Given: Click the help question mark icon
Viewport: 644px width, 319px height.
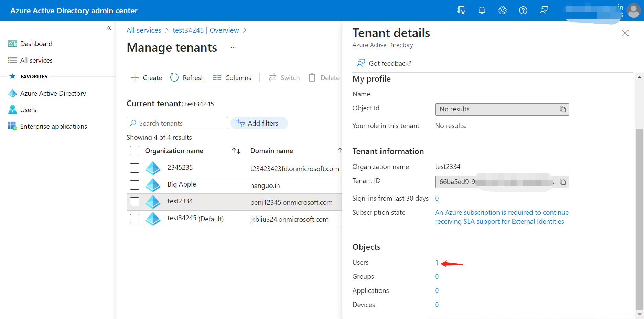Looking at the screenshot, I should 523,10.
